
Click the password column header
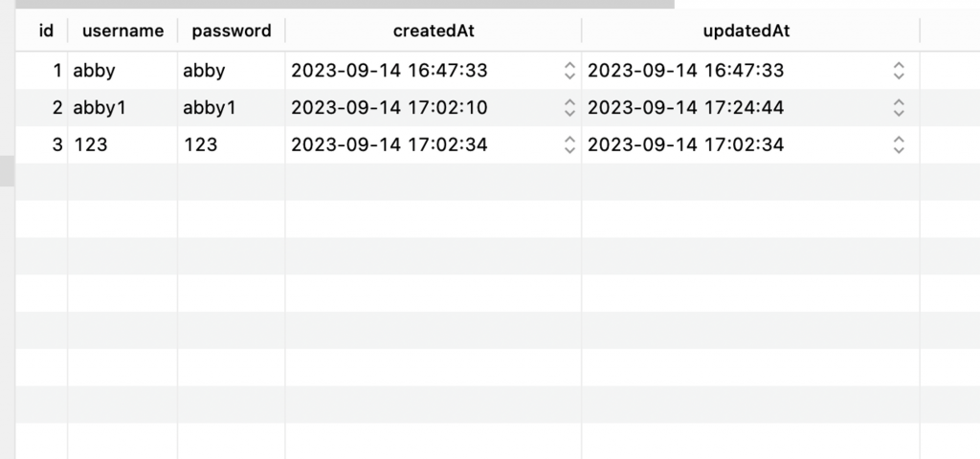pos(232,31)
